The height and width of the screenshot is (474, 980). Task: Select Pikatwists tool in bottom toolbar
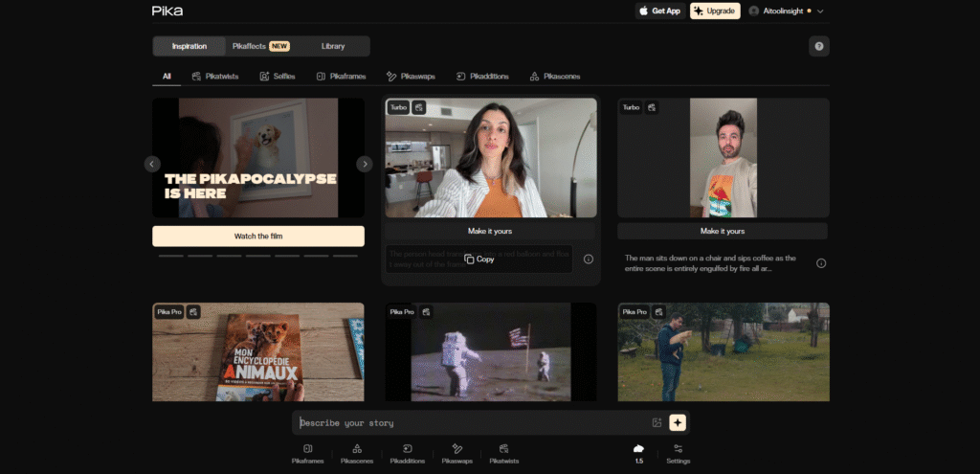click(x=503, y=454)
